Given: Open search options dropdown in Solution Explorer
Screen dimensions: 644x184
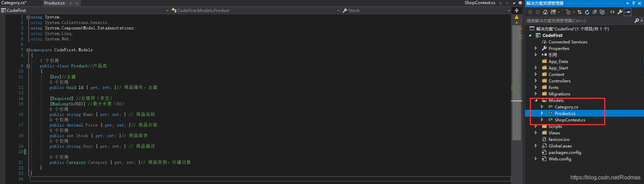Looking at the screenshot, I should [641, 21].
